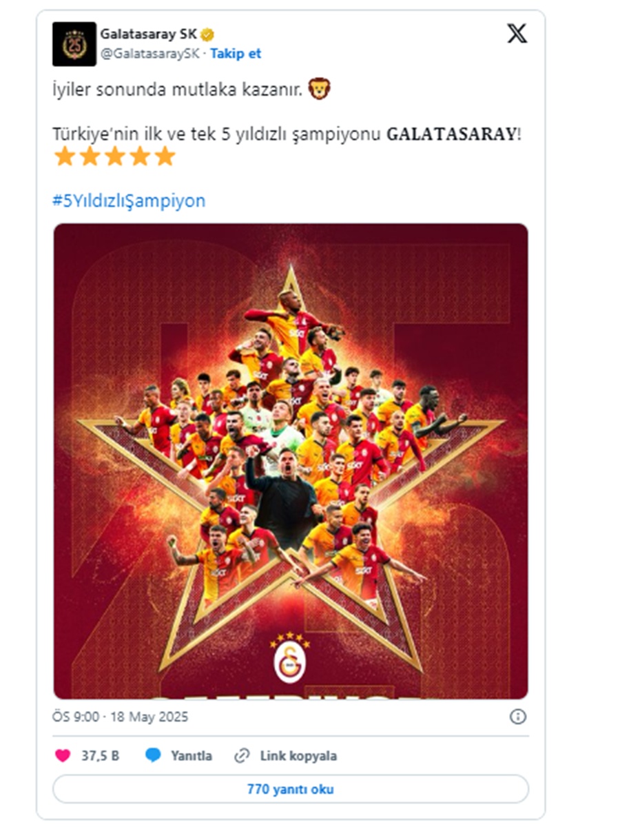Open the #5YıldızlıŞampiyon hashtag
The width and height of the screenshot is (620, 840).
point(129,201)
